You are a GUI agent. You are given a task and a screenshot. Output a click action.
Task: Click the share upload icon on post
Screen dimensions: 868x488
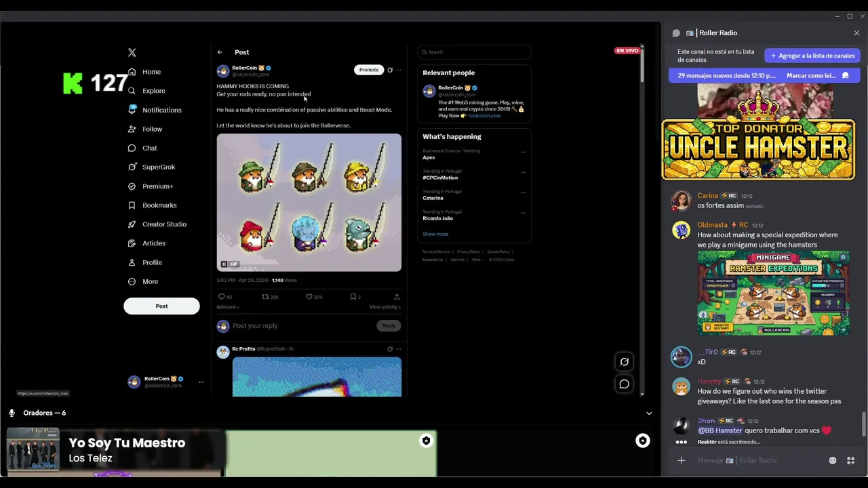tap(397, 297)
